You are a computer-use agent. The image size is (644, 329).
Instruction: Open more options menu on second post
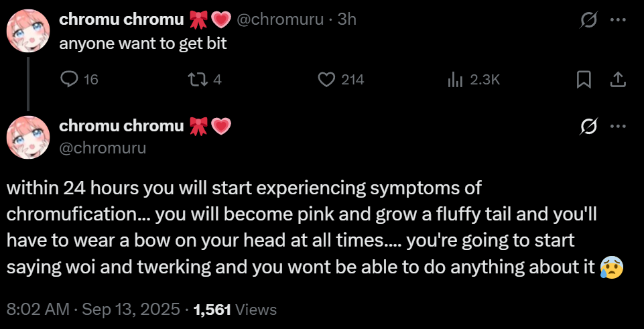(x=618, y=125)
